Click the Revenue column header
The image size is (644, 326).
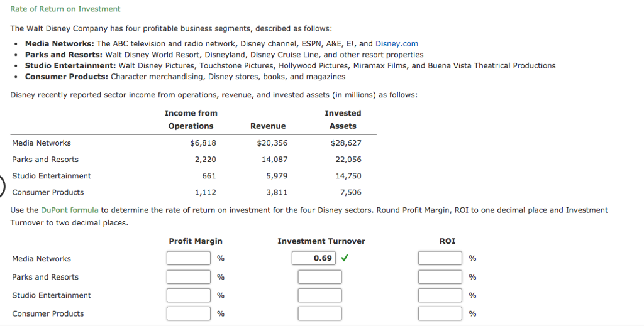(x=268, y=126)
